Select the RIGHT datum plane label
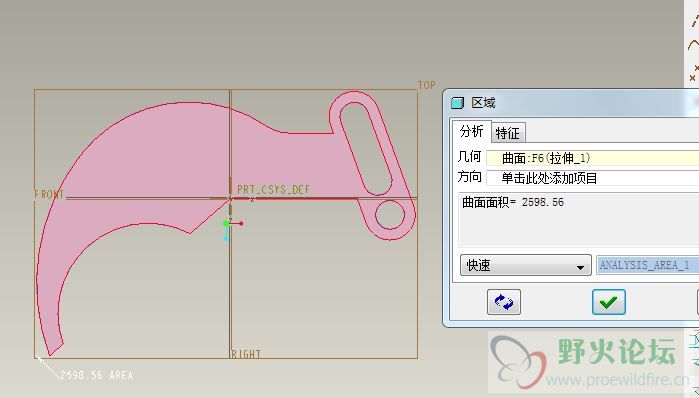Image resolution: width=699 pixels, height=398 pixels. pos(246,354)
